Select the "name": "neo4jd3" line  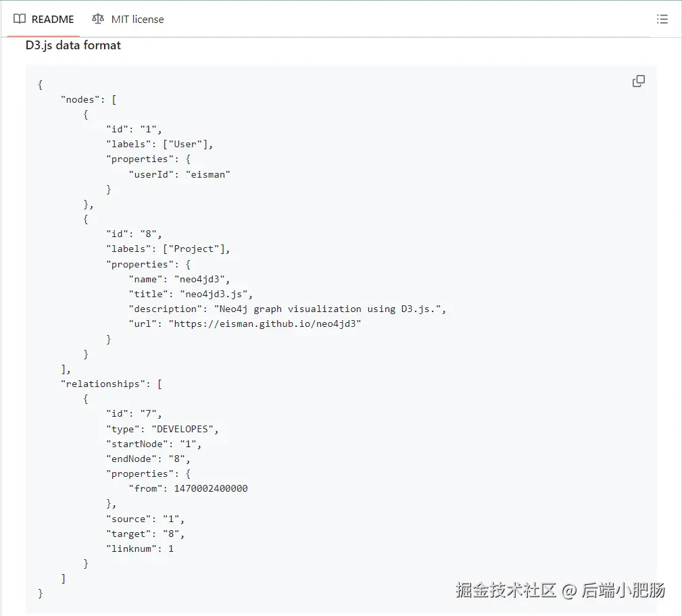pyautogui.click(x=179, y=279)
